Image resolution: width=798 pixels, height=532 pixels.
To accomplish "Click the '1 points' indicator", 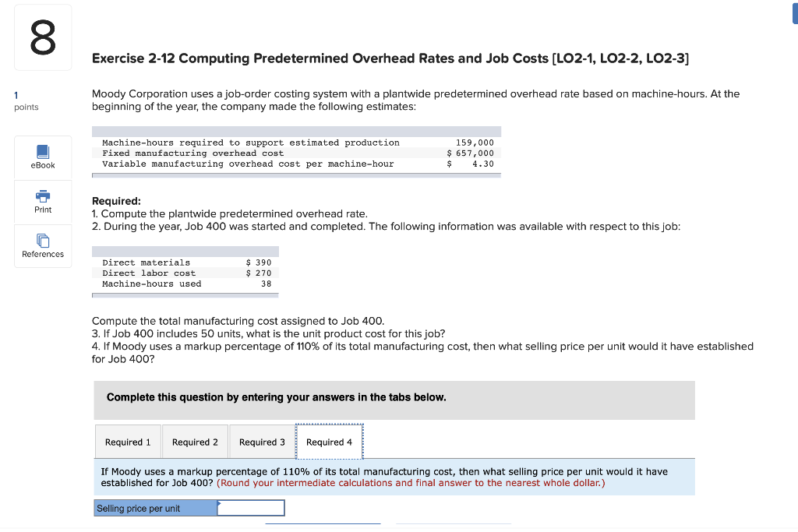I will [x=26, y=100].
